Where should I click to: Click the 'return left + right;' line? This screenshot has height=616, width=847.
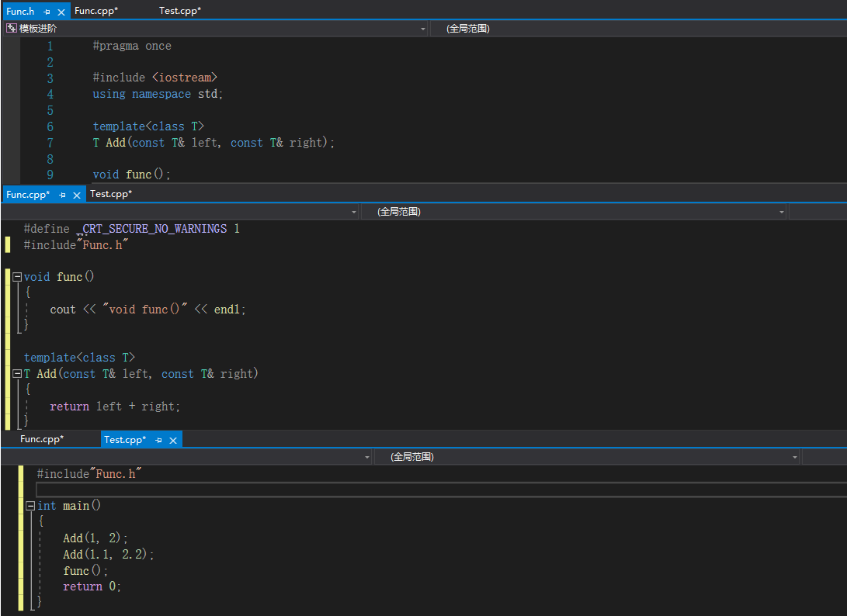pyautogui.click(x=115, y=406)
